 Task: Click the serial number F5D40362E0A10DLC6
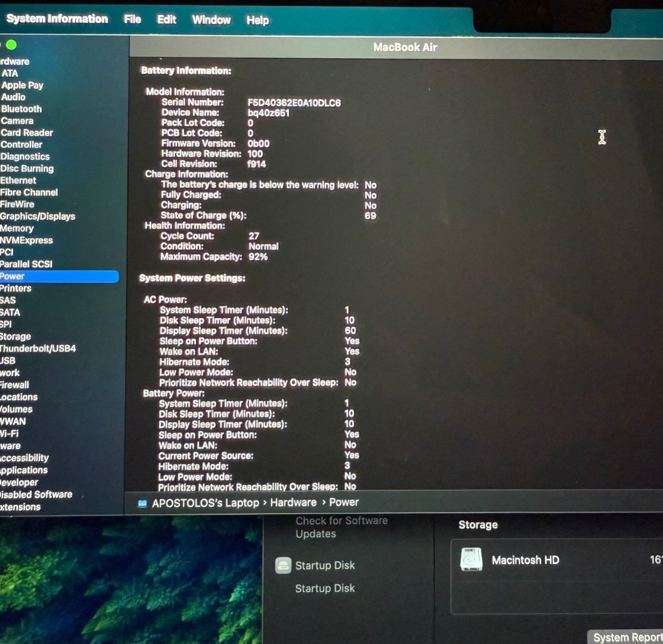click(295, 103)
